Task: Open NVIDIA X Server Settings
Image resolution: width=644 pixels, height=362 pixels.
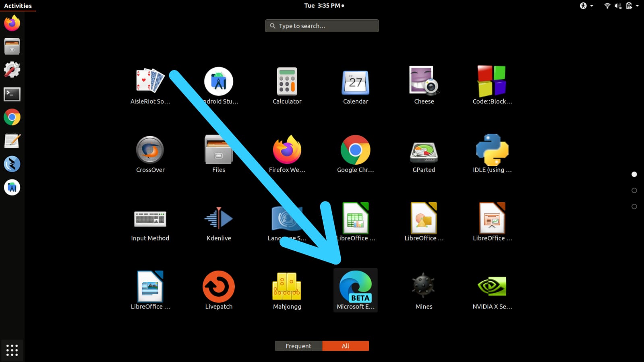Action: (492, 290)
